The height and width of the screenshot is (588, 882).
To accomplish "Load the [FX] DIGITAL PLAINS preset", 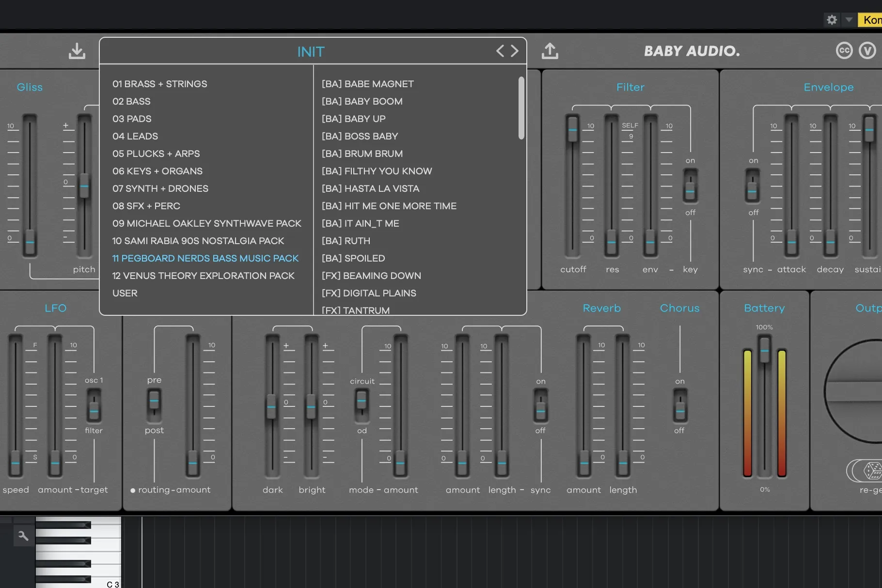I will coord(369,293).
